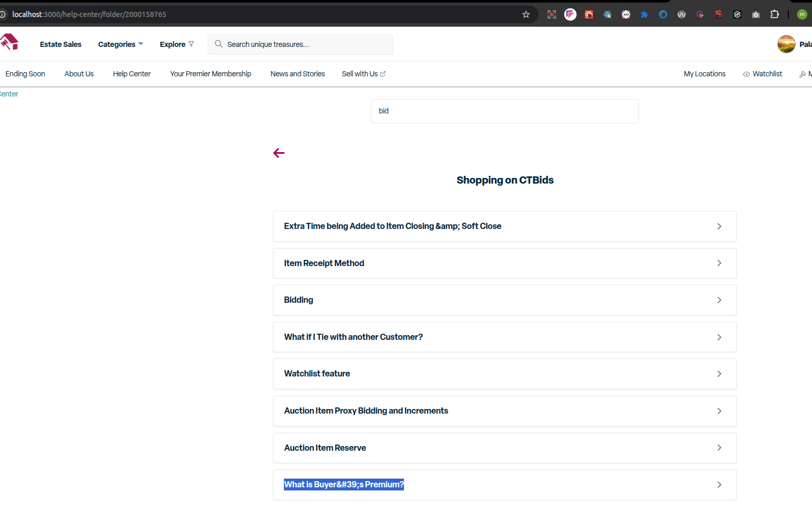Screen dimensions: 812x525
Task: Expand the Bidding article chevron
Action: (719, 300)
